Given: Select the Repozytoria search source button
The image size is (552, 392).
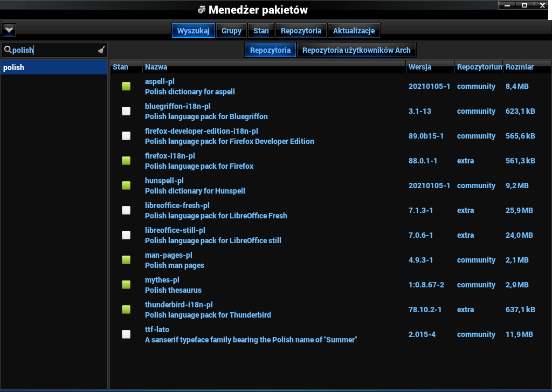Looking at the screenshot, I should click(270, 50).
